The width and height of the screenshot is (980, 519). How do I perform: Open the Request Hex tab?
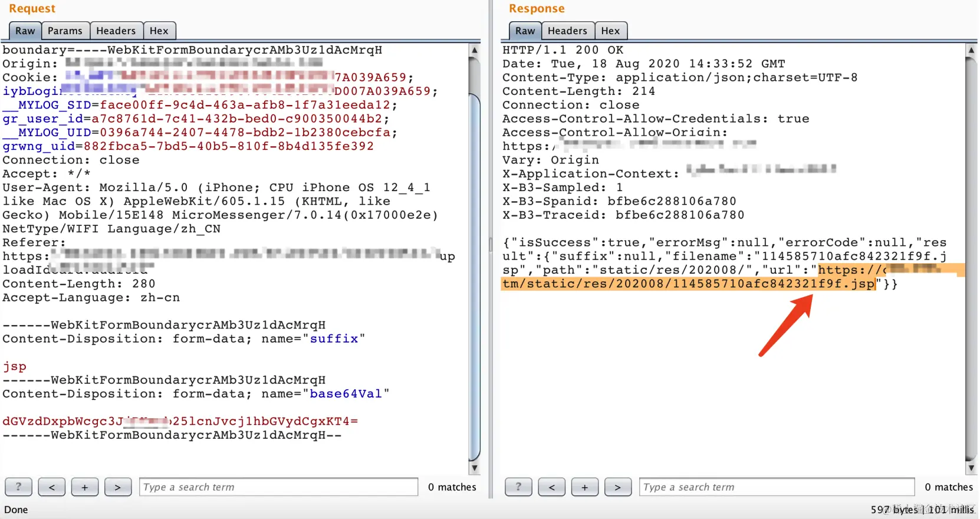(x=159, y=31)
